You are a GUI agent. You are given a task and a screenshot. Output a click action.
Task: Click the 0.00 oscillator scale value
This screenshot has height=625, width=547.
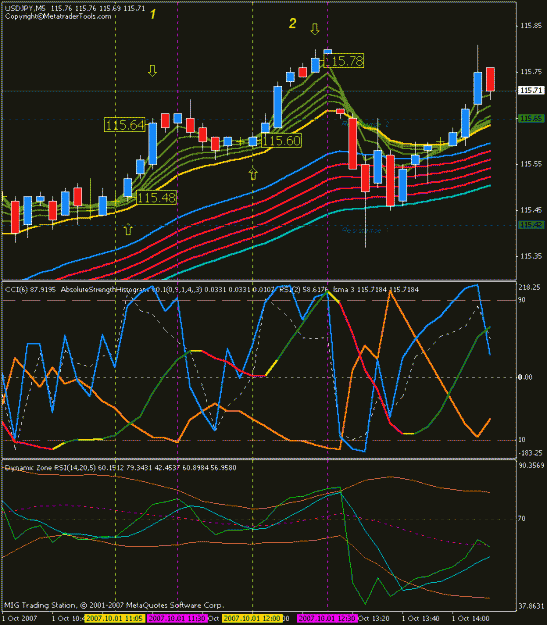[525, 377]
